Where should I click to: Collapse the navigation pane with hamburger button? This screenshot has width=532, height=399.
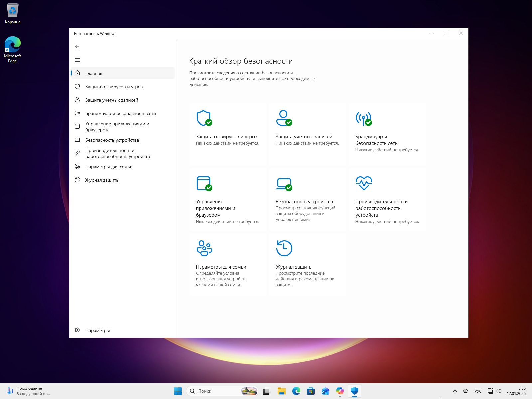(x=77, y=60)
